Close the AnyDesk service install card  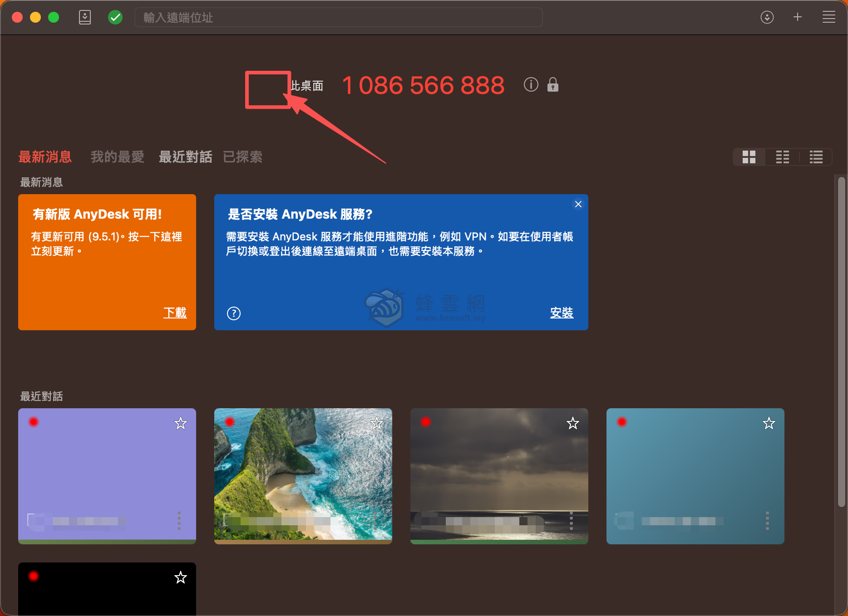(x=578, y=204)
